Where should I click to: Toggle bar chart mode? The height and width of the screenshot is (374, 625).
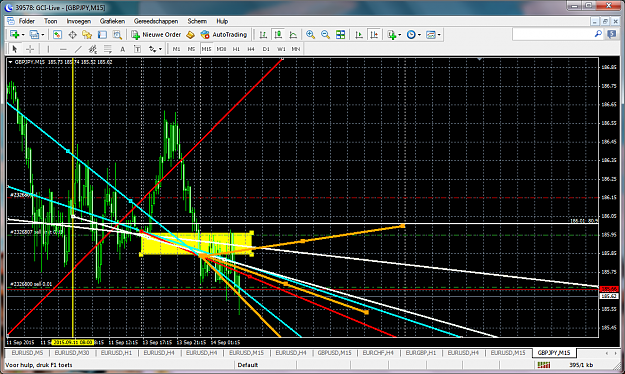pyautogui.click(x=263, y=35)
